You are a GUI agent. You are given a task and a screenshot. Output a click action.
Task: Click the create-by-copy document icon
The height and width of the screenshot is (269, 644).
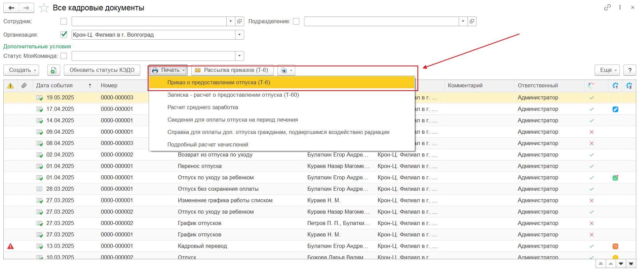53,70
